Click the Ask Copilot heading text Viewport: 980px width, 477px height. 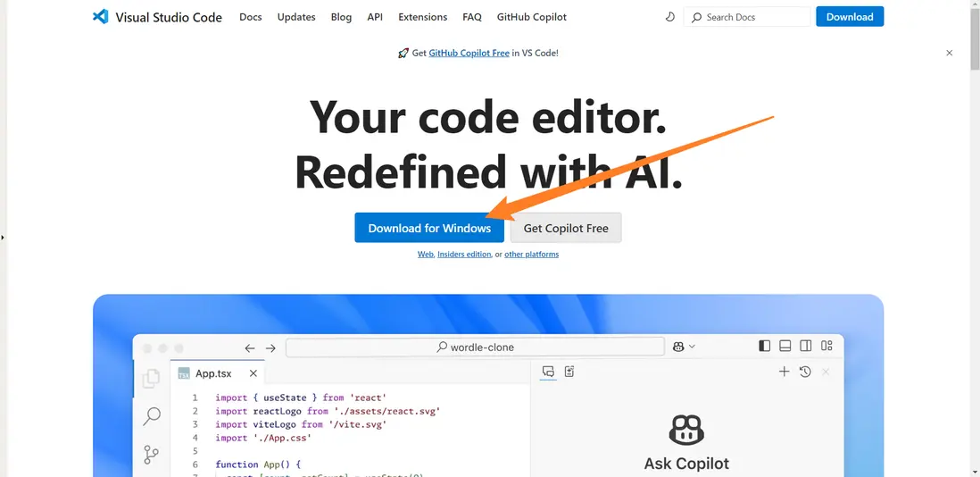[686, 464]
